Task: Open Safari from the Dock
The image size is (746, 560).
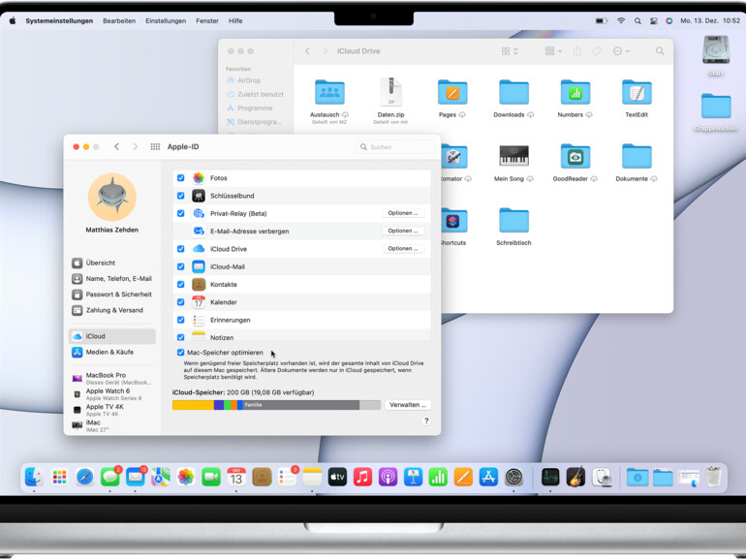Action: [84, 477]
